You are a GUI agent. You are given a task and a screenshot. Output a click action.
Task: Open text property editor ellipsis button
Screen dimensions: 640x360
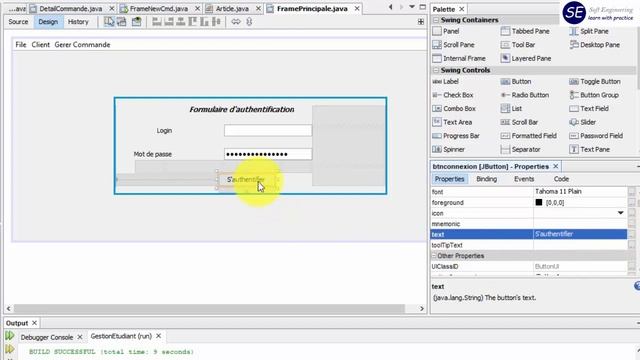click(x=631, y=234)
